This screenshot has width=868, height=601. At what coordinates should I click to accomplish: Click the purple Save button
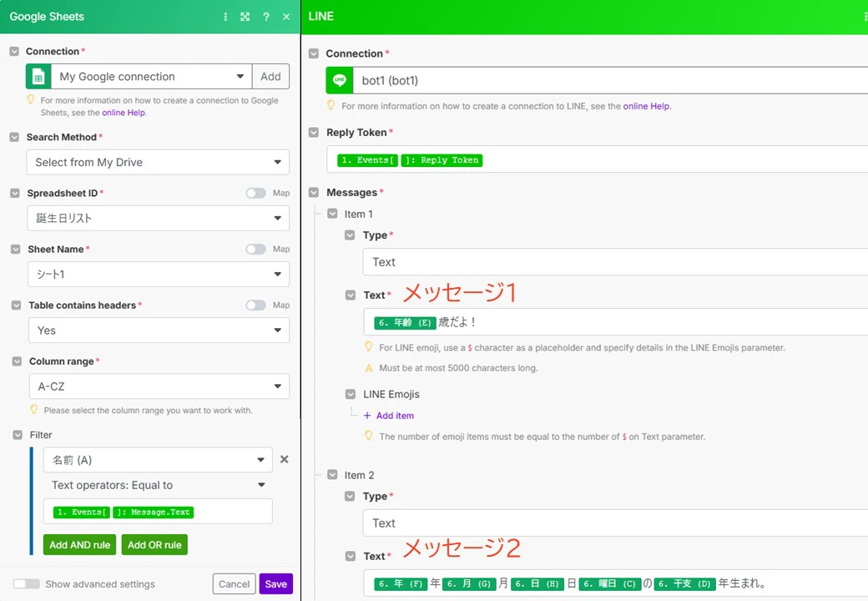point(275,583)
